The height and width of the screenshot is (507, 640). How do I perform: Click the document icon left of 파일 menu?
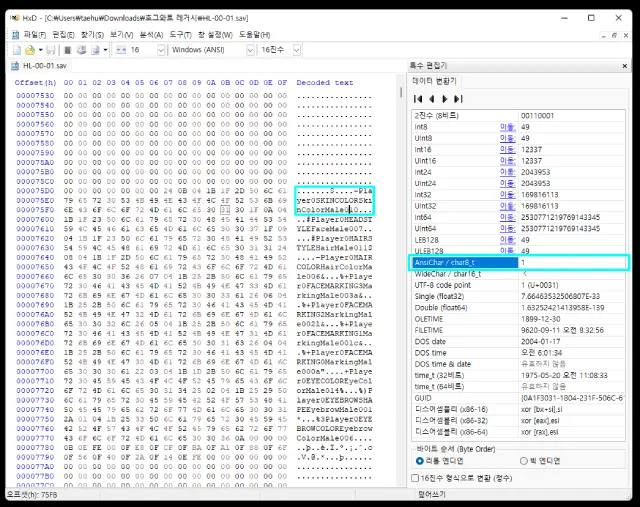click(x=16, y=35)
